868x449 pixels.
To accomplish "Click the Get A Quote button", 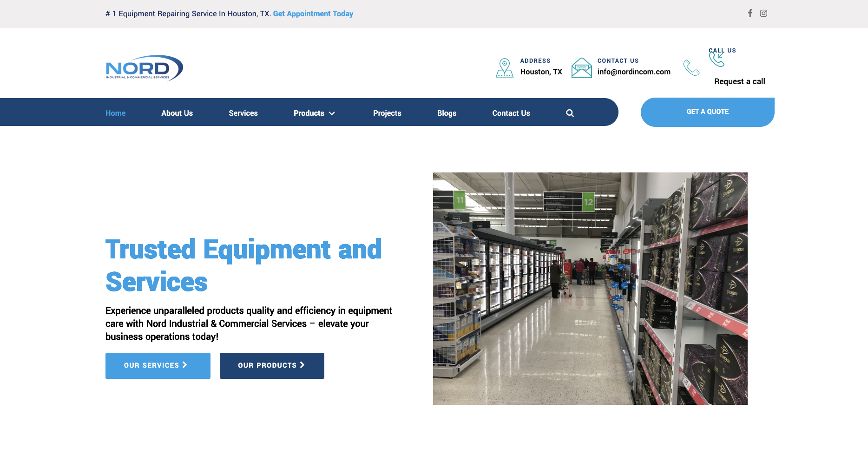I will click(707, 112).
